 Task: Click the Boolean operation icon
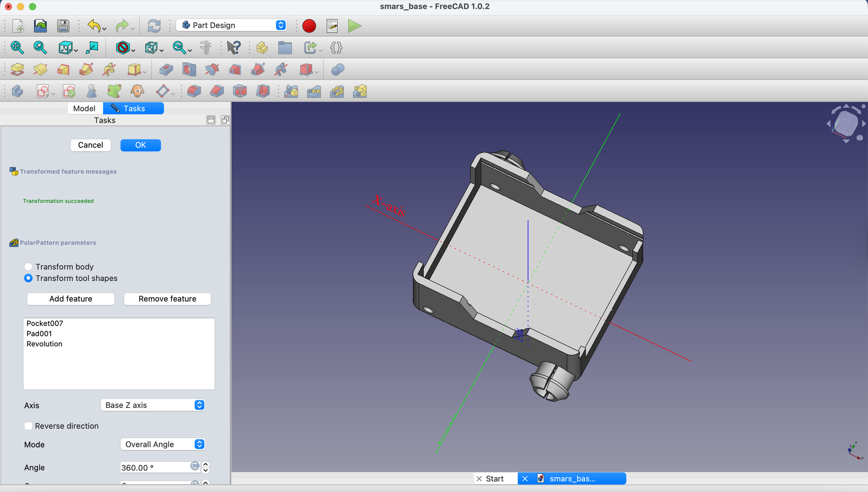tap(338, 69)
